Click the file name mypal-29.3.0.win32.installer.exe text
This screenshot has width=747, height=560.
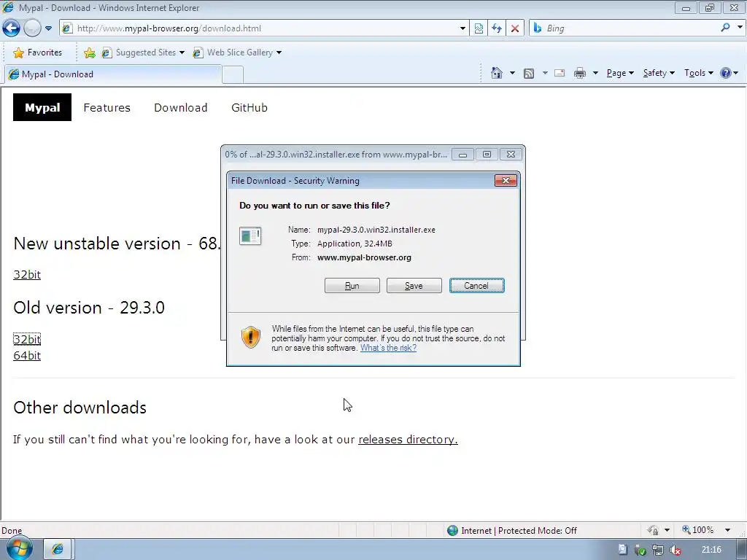point(376,230)
